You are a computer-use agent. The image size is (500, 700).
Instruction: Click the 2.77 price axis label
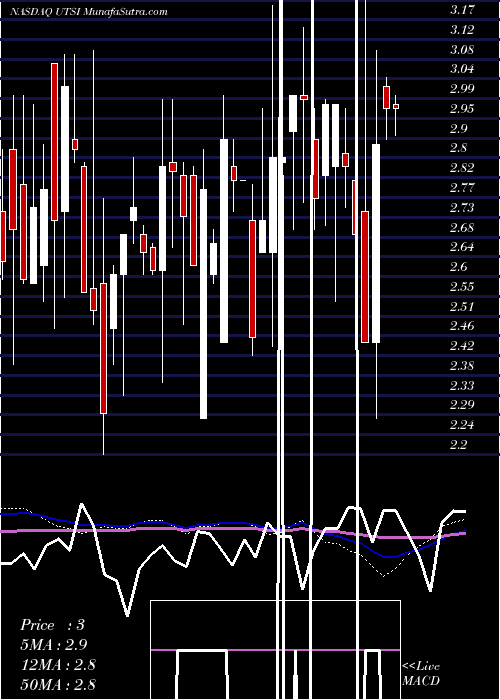462,188
